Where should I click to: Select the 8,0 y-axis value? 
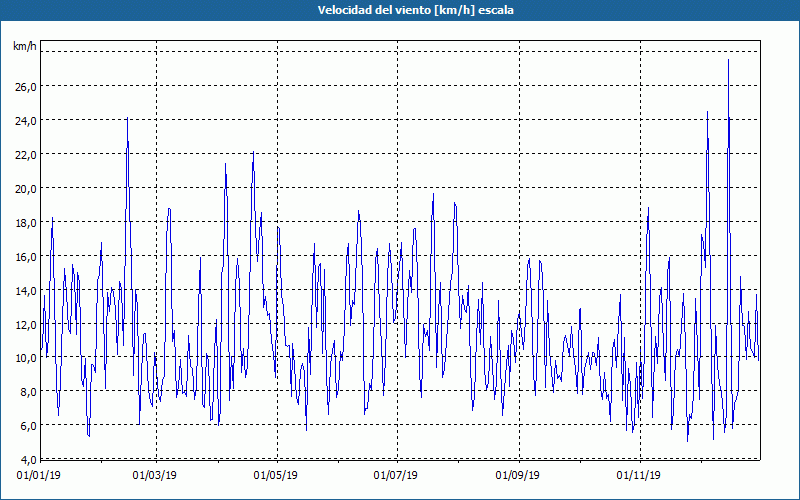[x=29, y=392]
